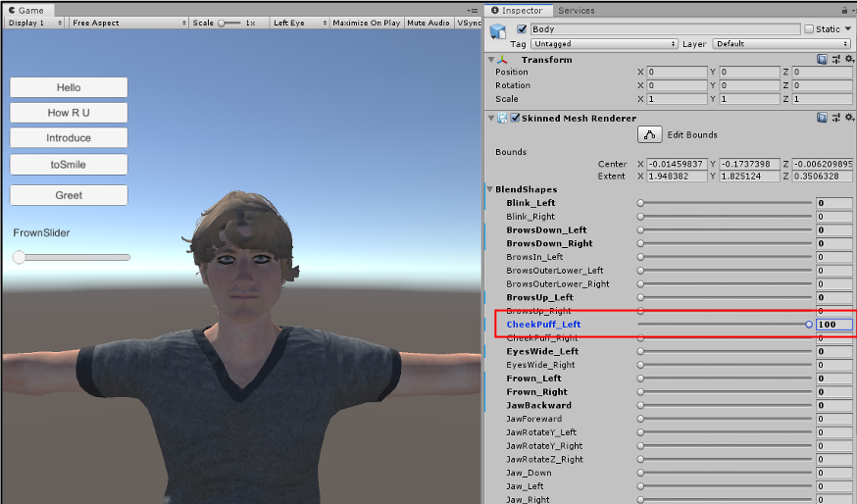Open Skinned Mesh Renderer help icon

tap(822, 118)
